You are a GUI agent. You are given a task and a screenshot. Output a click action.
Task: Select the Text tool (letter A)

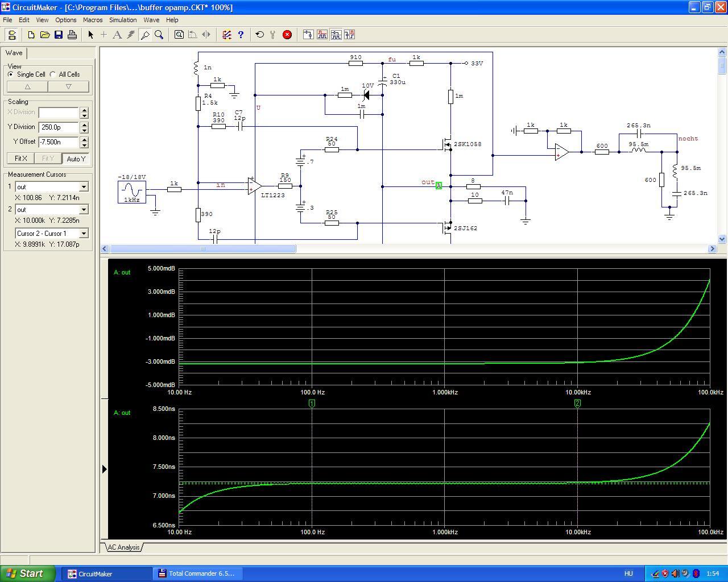click(x=117, y=35)
